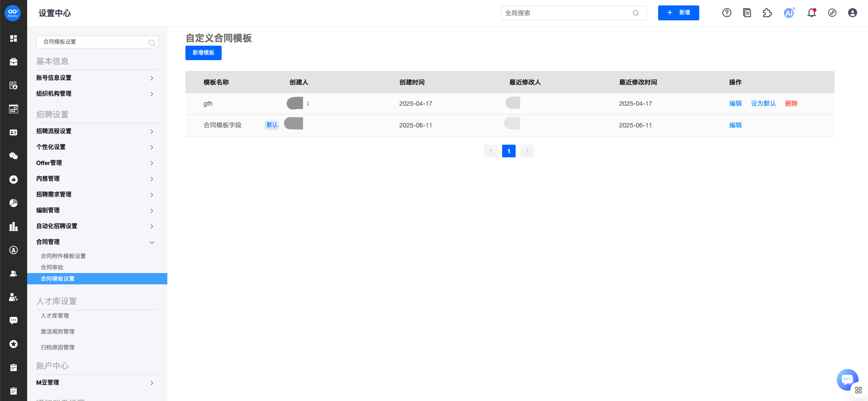This screenshot has width=868, height=401.
Task: Click the 模板名称 column header
Action: (x=216, y=82)
